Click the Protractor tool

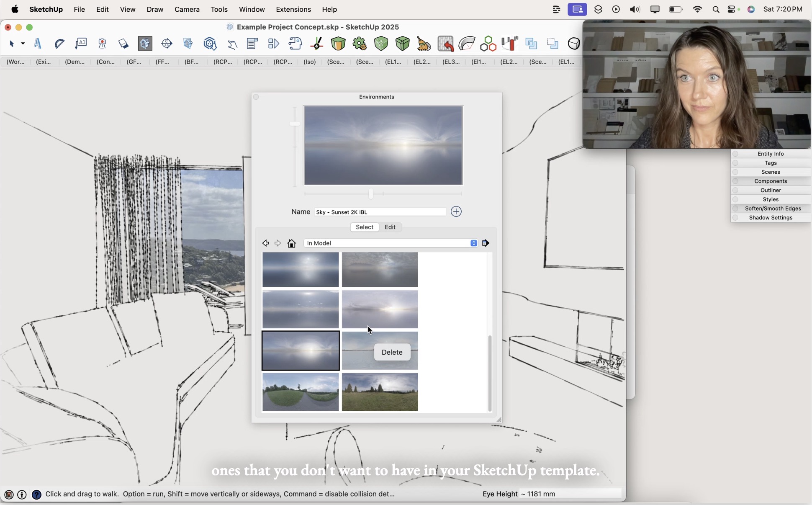[x=59, y=44]
